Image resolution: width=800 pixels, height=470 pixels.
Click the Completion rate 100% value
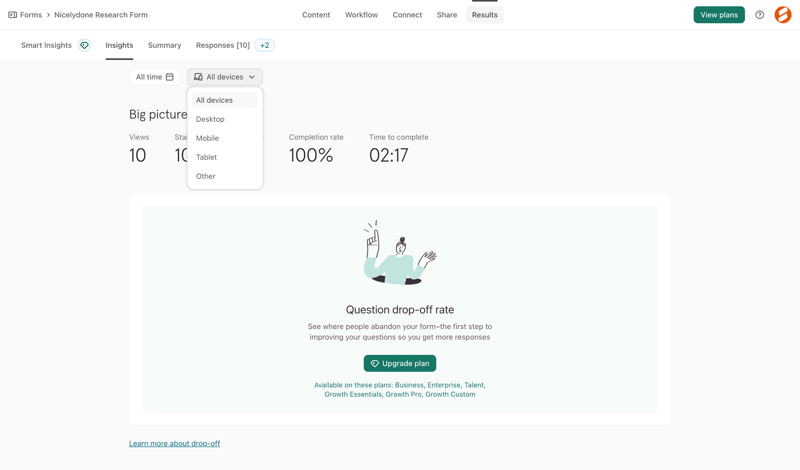coord(311,155)
